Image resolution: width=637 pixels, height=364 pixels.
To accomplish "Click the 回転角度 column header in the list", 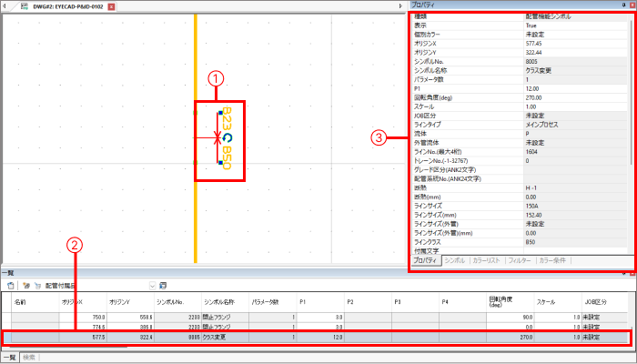I will pyautogui.click(x=503, y=301).
